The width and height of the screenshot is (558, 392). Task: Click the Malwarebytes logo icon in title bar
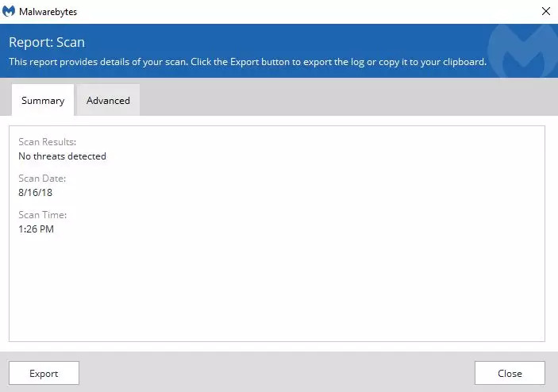tap(9, 11)
